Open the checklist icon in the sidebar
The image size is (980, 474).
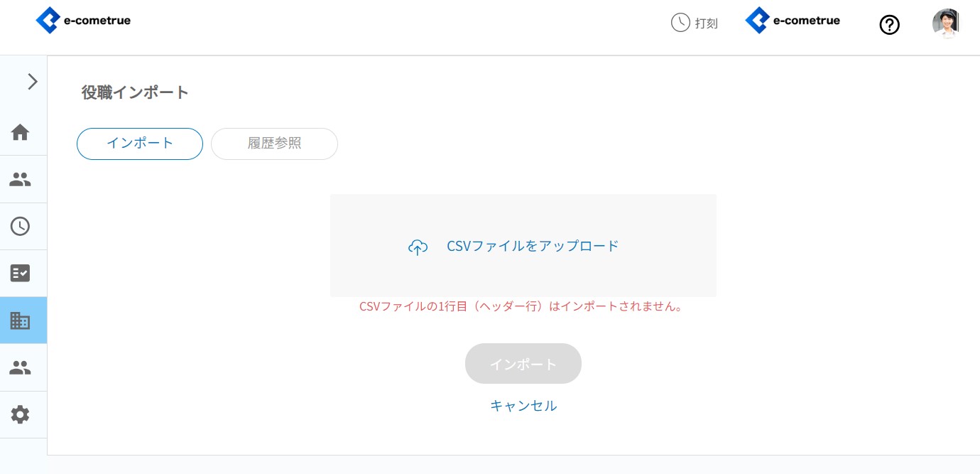[20, 274]
